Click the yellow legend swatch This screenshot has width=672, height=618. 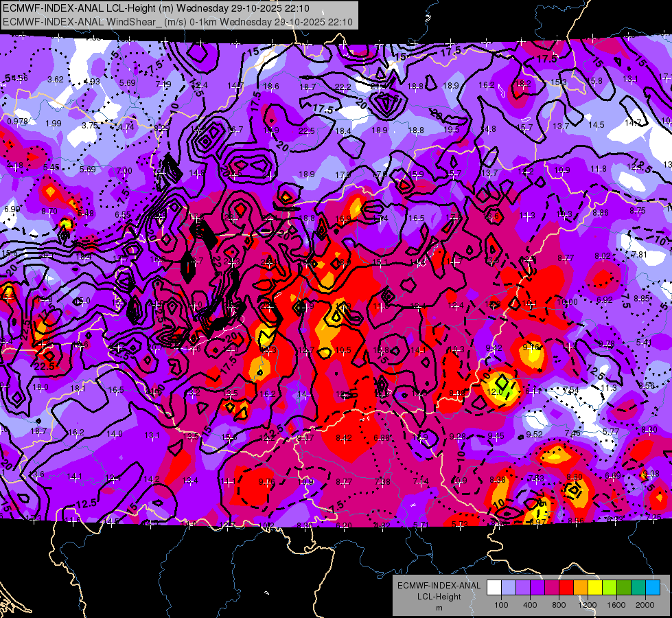coord(595,588)
